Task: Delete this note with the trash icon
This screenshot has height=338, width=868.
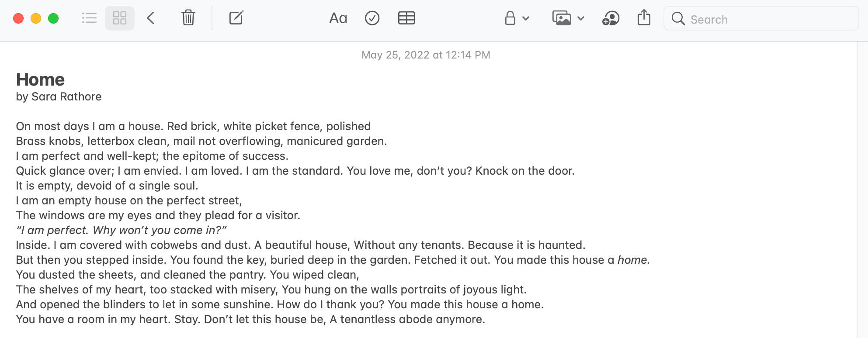Action: [188, 18]
